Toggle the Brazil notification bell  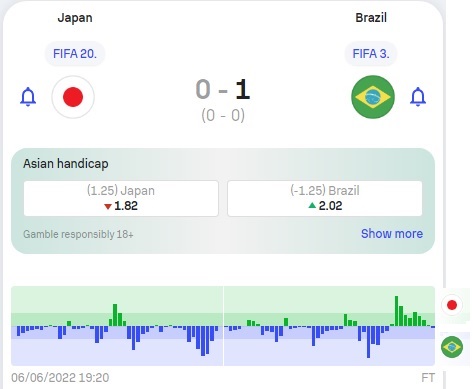pyautogui.click(x=418, y=97)
